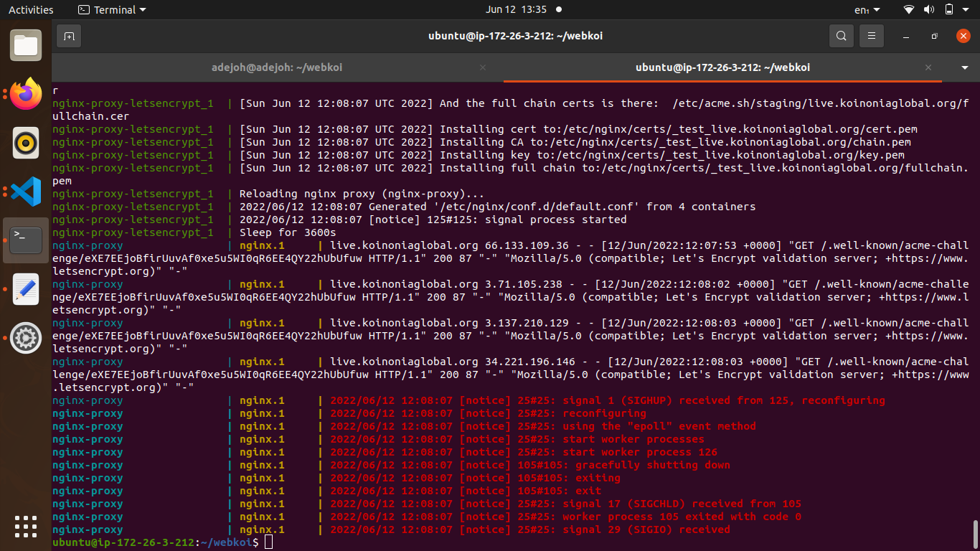Screen dimensions: 980x551
Task: Switch to the adejoh@adejoh webkoi tab
Action: [276, 67]
